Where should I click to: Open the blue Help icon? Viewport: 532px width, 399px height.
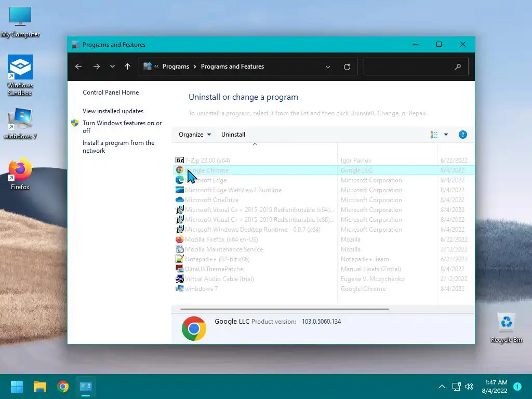click(462, 135)
